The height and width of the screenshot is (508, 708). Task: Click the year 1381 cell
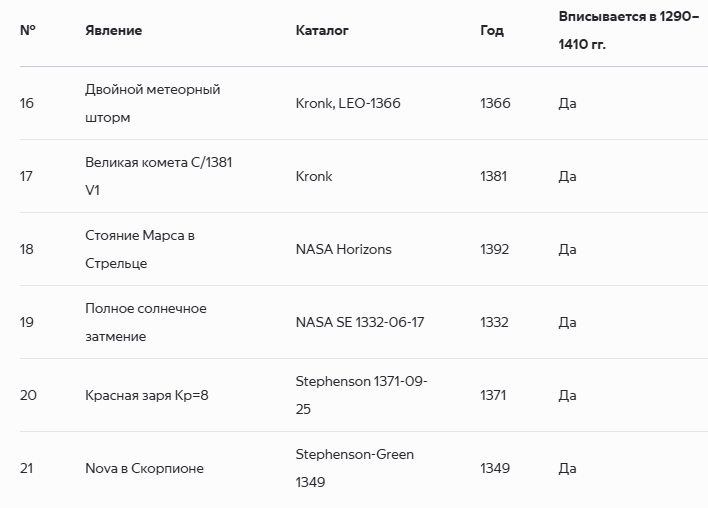493,176
